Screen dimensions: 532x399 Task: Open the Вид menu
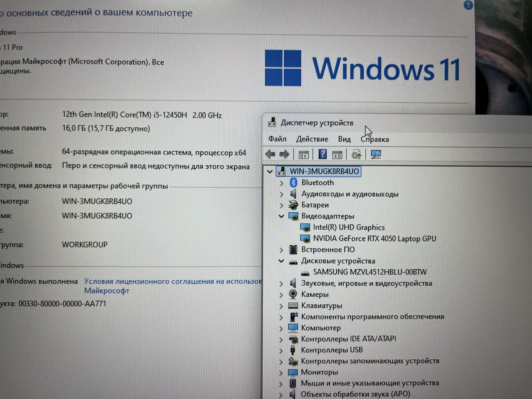click(344, 139)
